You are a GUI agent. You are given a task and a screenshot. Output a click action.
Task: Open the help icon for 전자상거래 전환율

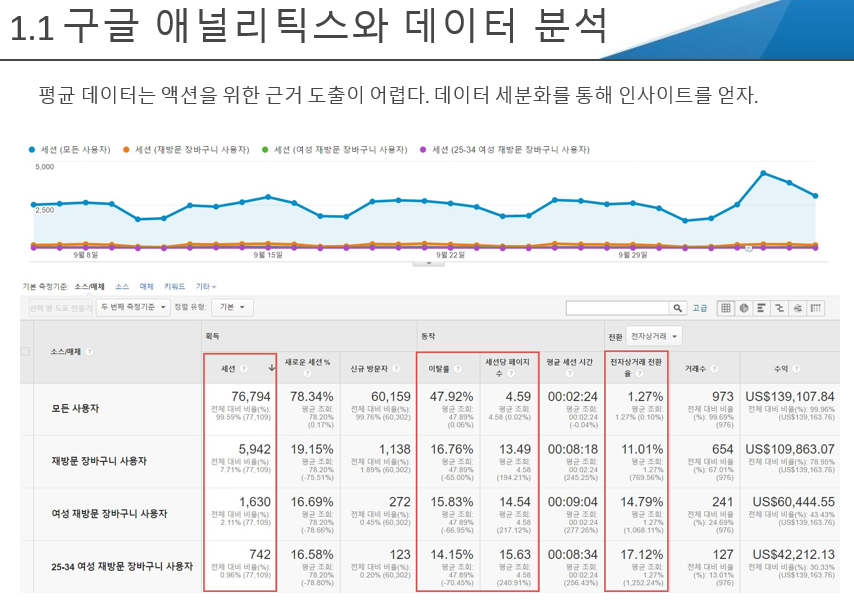(639, 373)
